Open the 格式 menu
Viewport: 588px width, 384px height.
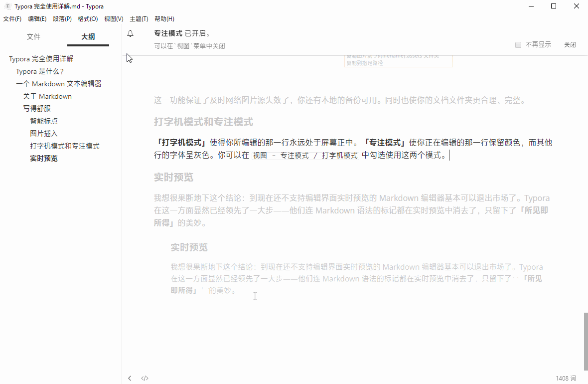(88, 18)
